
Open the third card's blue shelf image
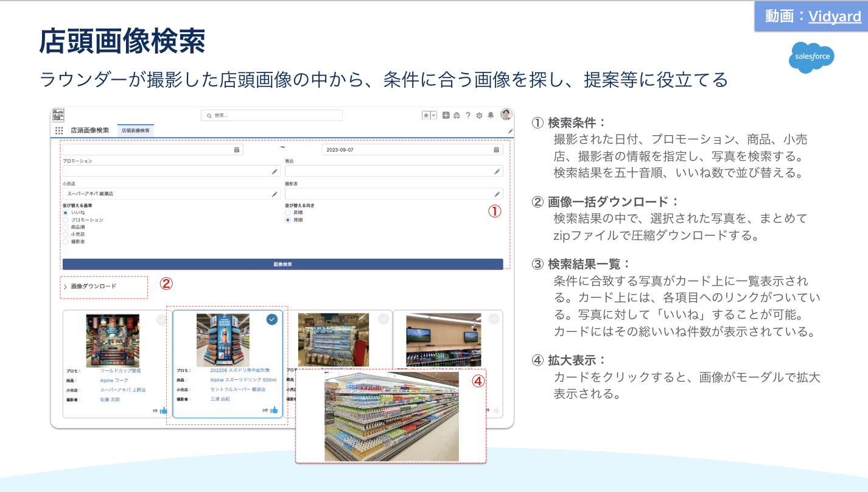coord(334,340)
